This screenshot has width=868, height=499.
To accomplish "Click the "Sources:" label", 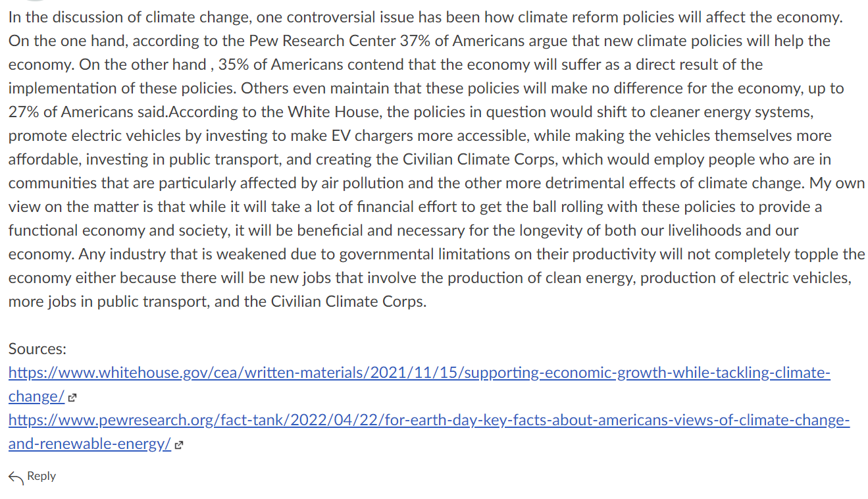I will (x=38, y=349).
